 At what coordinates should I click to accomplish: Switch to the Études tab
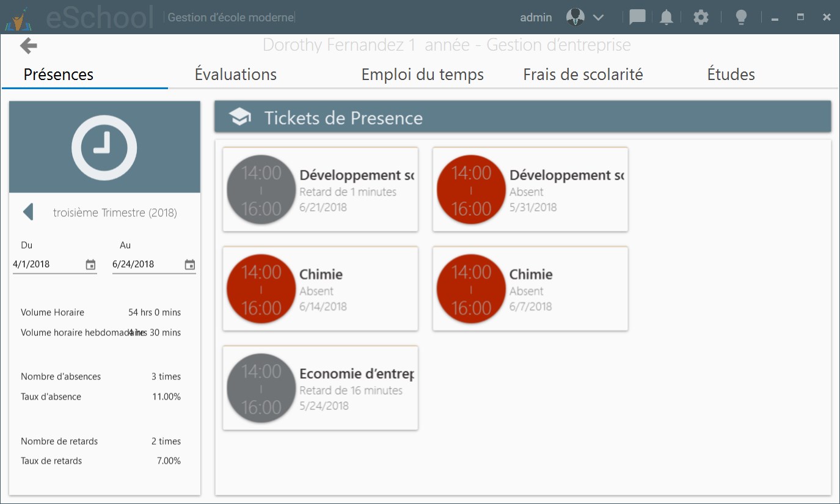point(731,75)
